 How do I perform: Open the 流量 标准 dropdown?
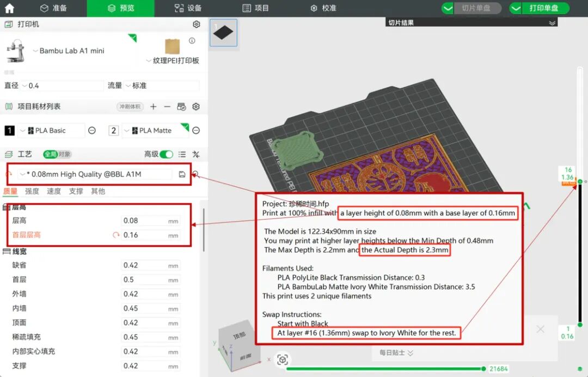[x=161, y=86]
